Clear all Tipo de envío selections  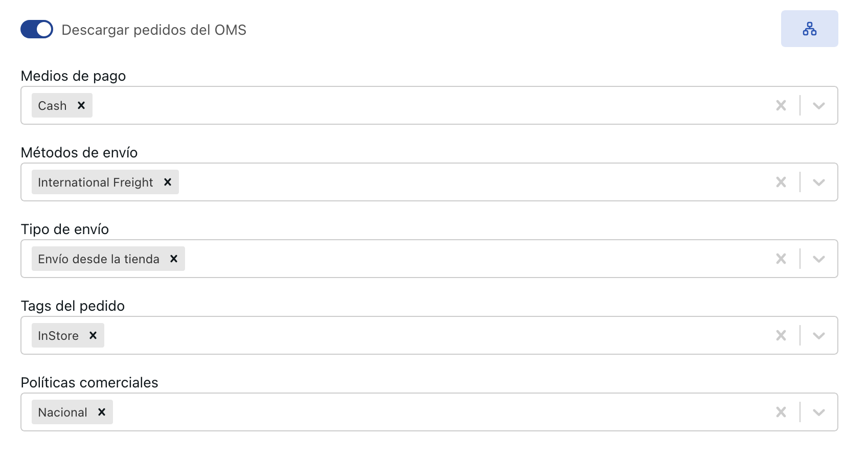pyautogui.click(x=781, y=259)
